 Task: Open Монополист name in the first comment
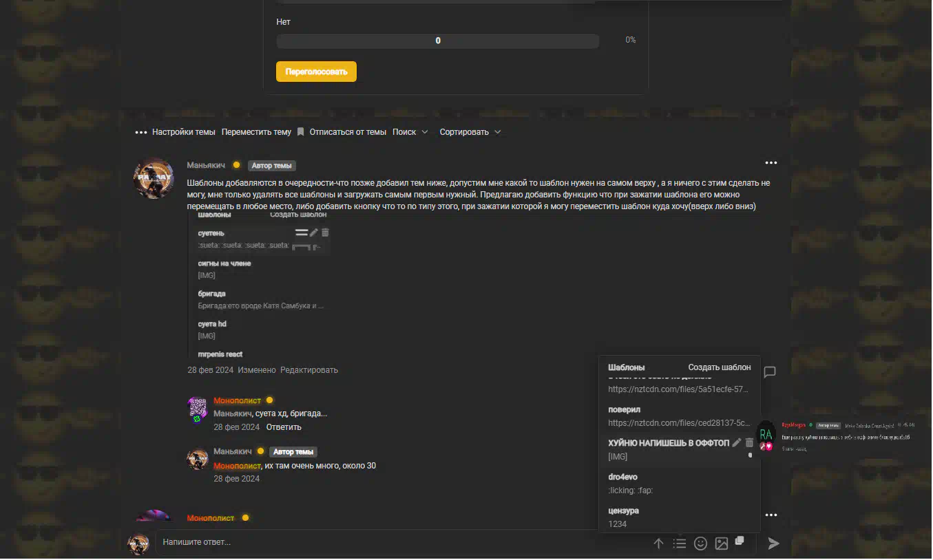pyautogui.click(x=238, y=400)
